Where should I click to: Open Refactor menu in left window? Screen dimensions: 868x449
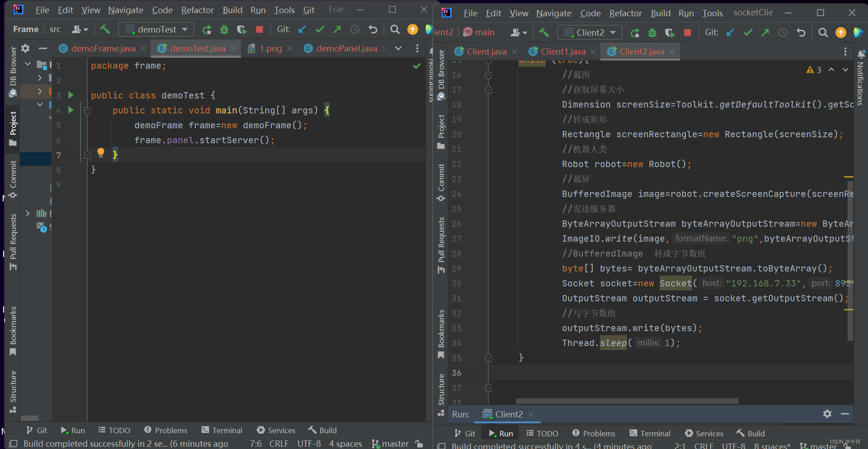pos(197,10)
